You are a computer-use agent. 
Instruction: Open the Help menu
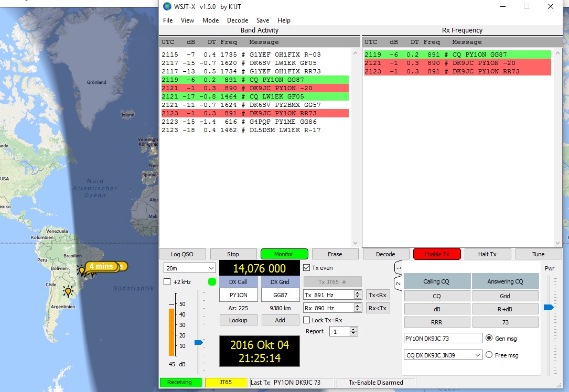pyautogui.click(x=284, y=20)
